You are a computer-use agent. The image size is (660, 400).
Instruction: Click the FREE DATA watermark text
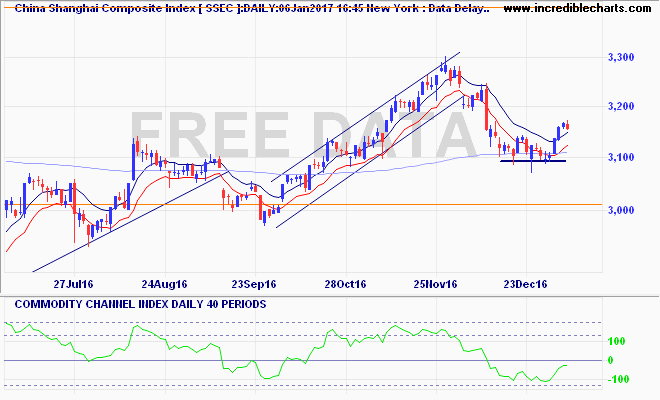click(x=303, y=135)
